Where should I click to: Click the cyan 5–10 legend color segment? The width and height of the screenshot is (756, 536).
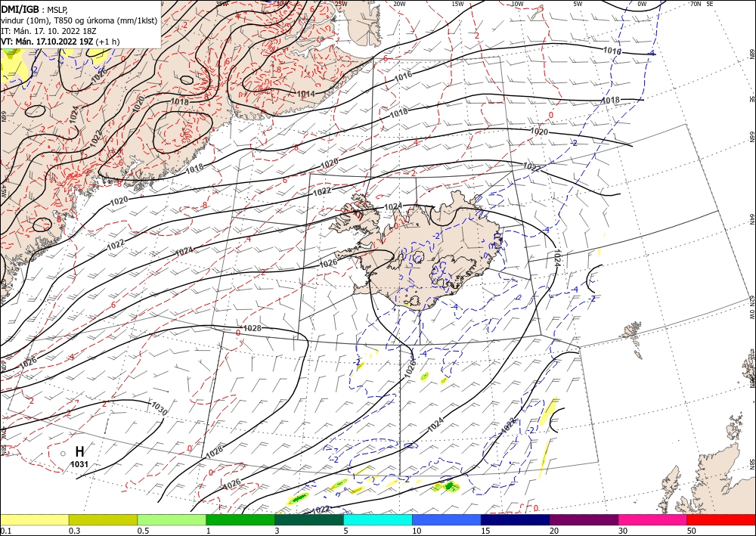point(378,519)
